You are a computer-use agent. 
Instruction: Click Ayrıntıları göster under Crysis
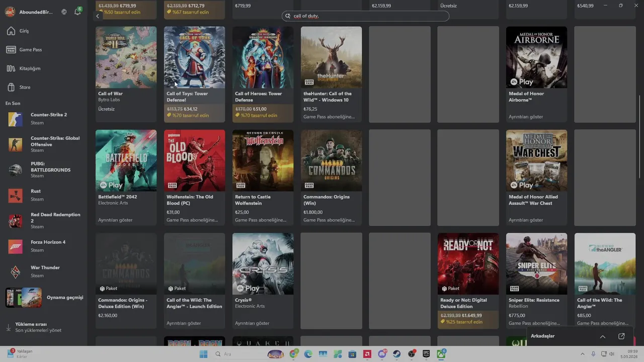click(x=252, y=323)
